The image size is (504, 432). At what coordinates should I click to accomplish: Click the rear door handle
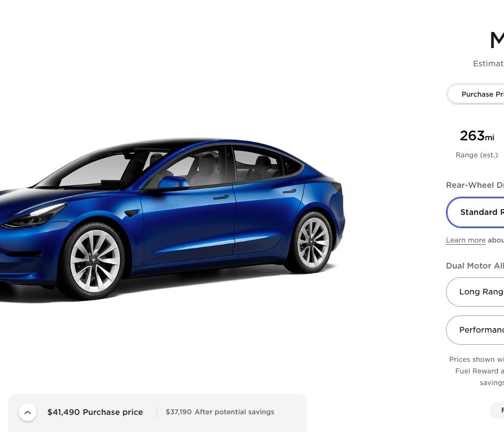coord(289,191)
